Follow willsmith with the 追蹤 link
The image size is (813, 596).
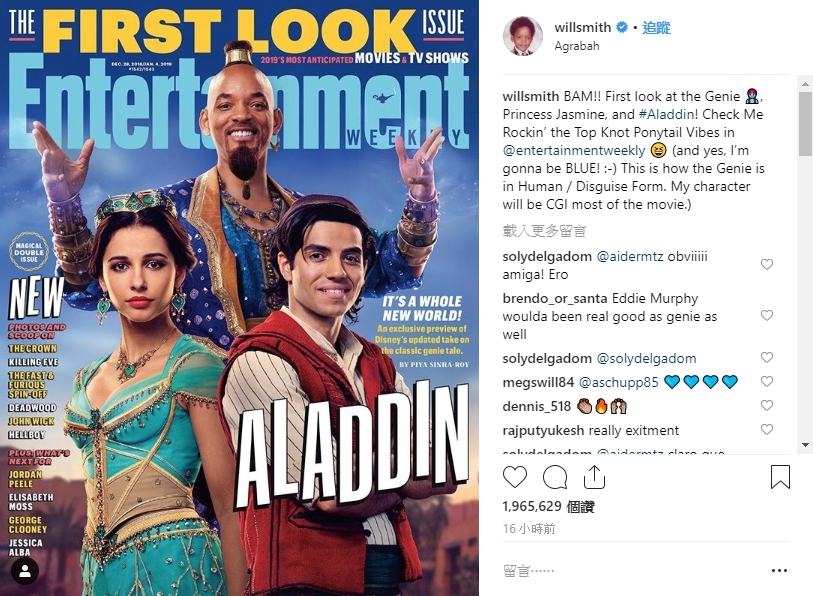(x=656, y=27)
